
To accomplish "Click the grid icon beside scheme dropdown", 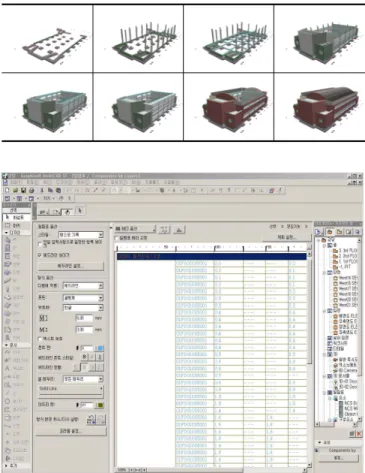I will [165, 230].
